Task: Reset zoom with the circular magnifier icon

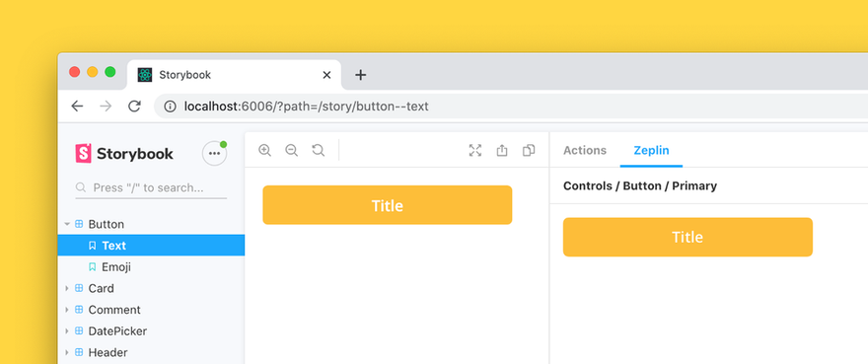Action: 318,150
